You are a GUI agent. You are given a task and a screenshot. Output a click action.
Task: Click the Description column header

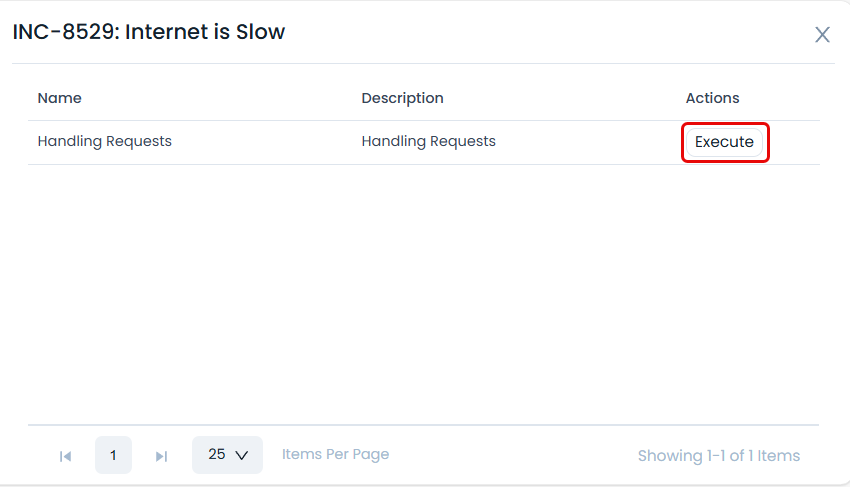pyautogui.click(x=402, y=98)
